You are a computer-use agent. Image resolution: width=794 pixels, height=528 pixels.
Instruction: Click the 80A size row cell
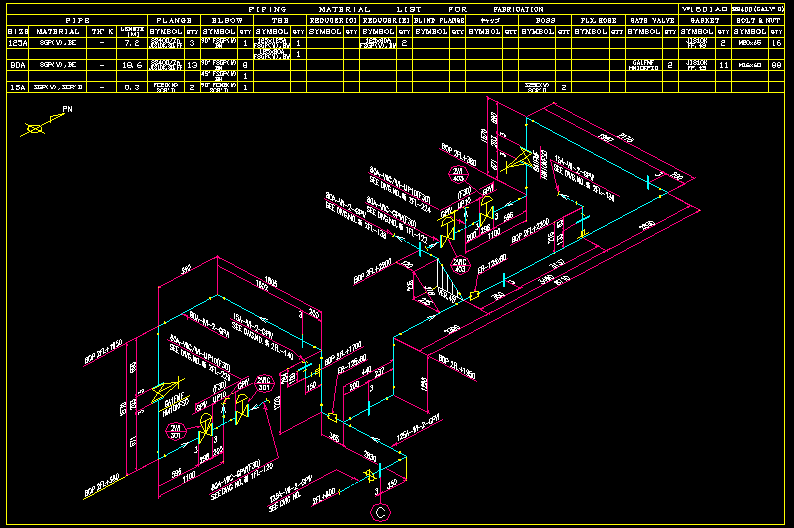(17, 65)
